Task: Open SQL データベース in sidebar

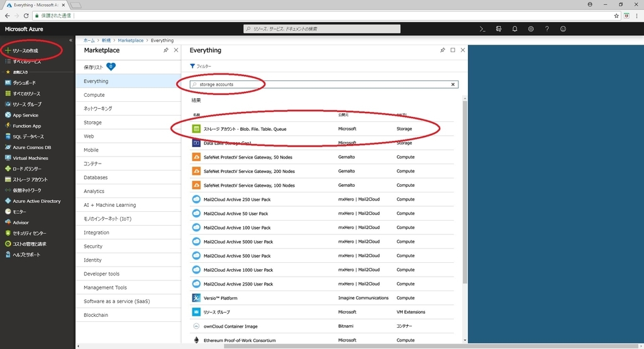Action: (x=25, y=136)
